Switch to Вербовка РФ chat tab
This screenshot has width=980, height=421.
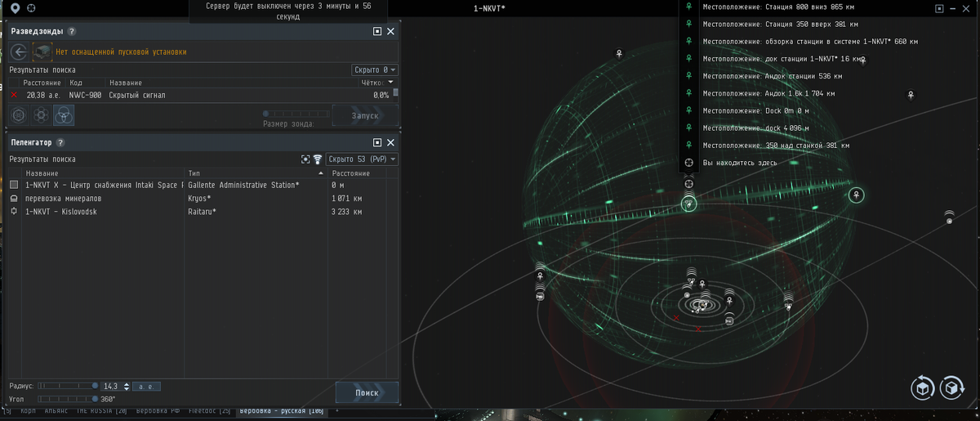tap(159, 411)
